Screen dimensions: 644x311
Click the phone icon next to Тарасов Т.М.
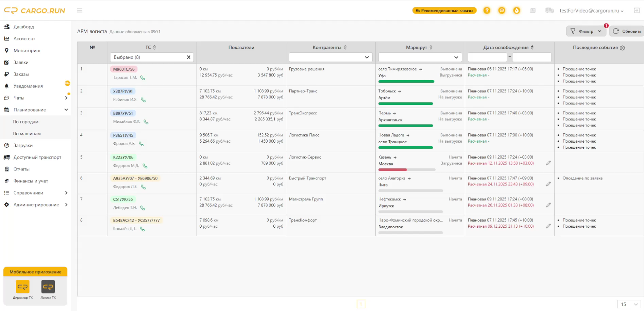click(143, 78)
